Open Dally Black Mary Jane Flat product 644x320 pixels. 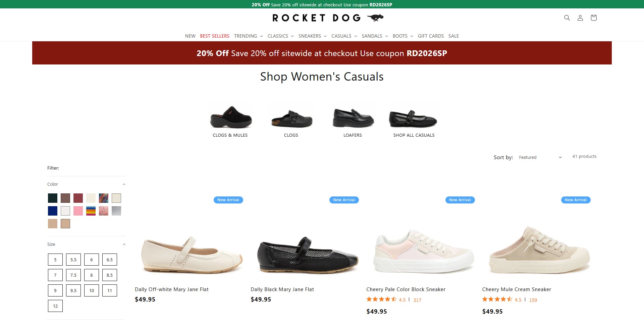coord(282,289)
